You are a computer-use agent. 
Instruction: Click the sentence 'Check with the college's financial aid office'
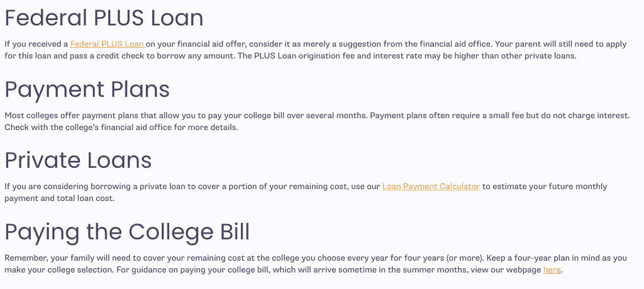coord(121,128)
